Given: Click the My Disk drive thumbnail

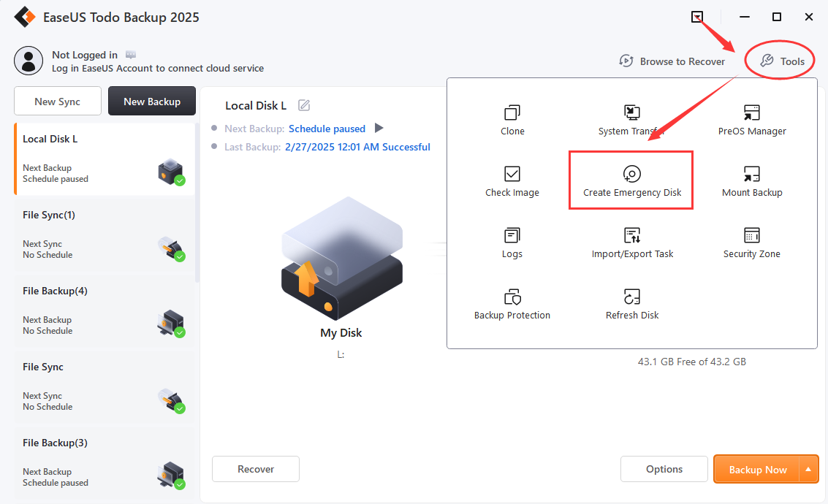Looking at the screenshot, I should click(342, 258).
